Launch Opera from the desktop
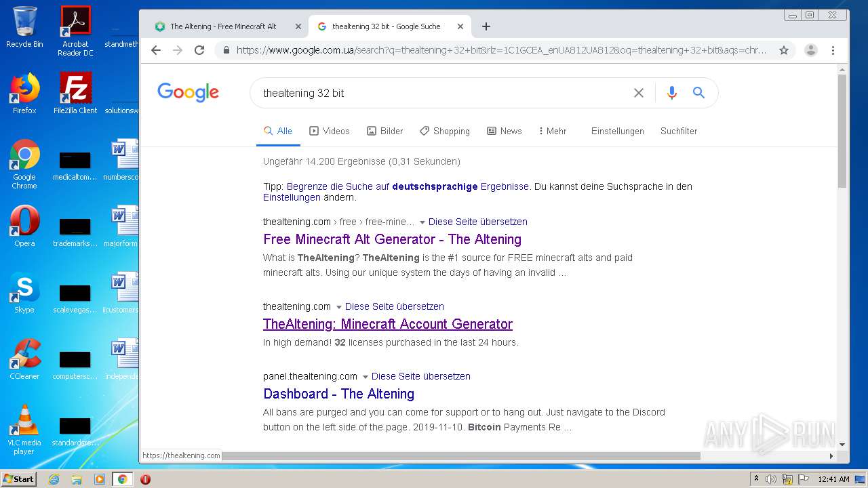868x488 pixels. click(24, 226)
